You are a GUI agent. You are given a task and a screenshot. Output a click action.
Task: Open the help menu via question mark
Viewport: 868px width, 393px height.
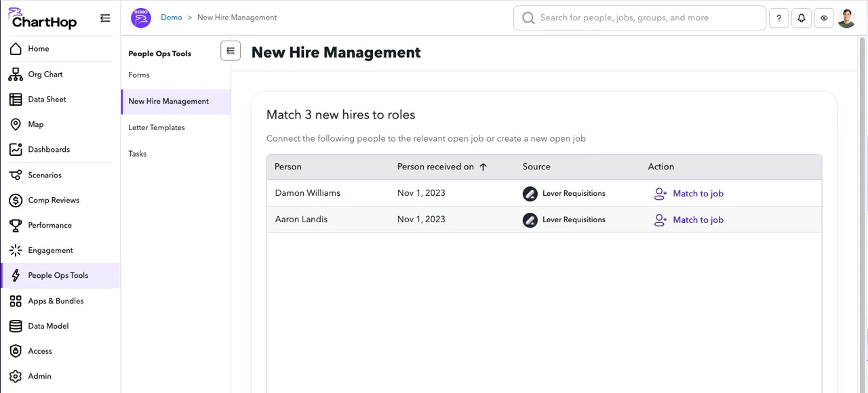(x=778, y=18)
